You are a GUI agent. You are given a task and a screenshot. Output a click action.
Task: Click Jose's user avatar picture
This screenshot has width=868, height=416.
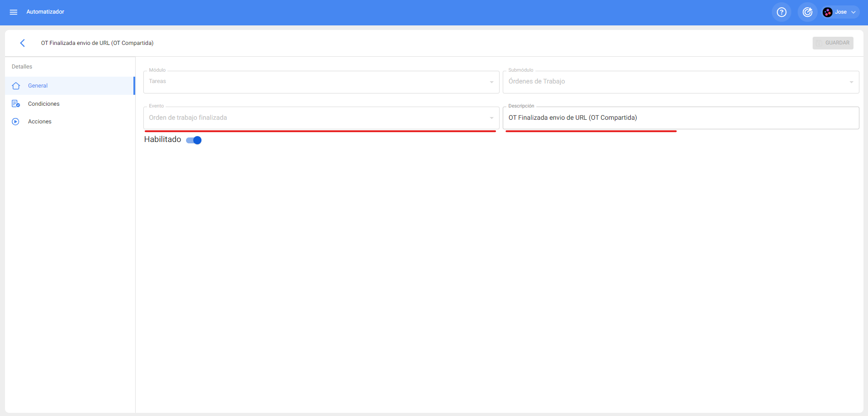(x=828, y=12)
